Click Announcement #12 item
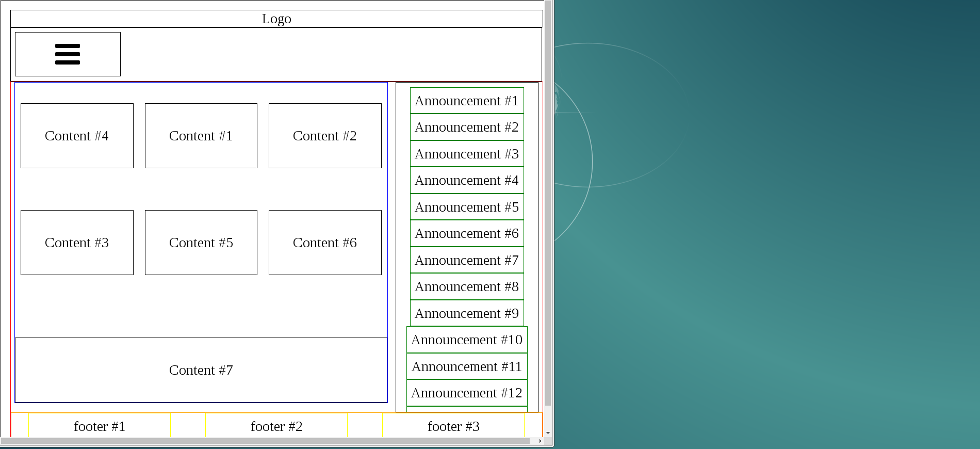The width and height of the screenshot is (980, 449). click(x=466, y=393)
